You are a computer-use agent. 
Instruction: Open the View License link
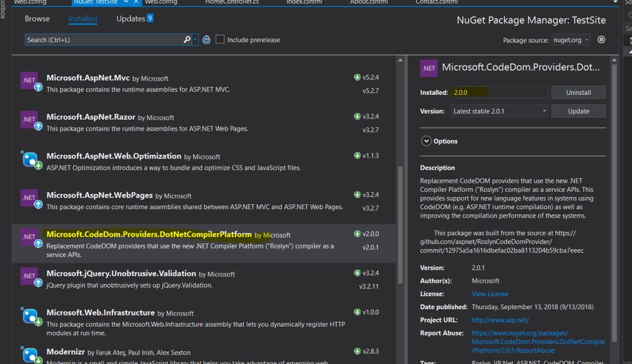coord(490,294)
